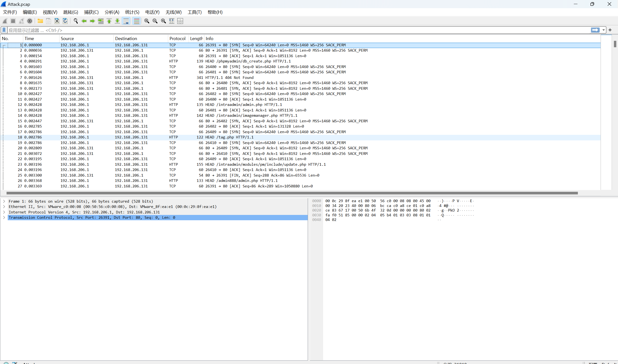Viewport: 618px width, 364px height.
Task: Click hex bytes row 0000
Action: point(378,201)
